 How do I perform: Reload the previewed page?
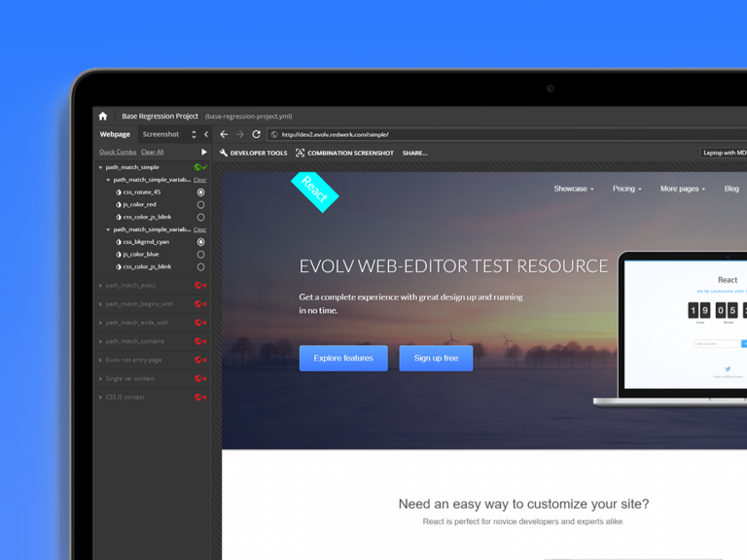coord(257,134)
